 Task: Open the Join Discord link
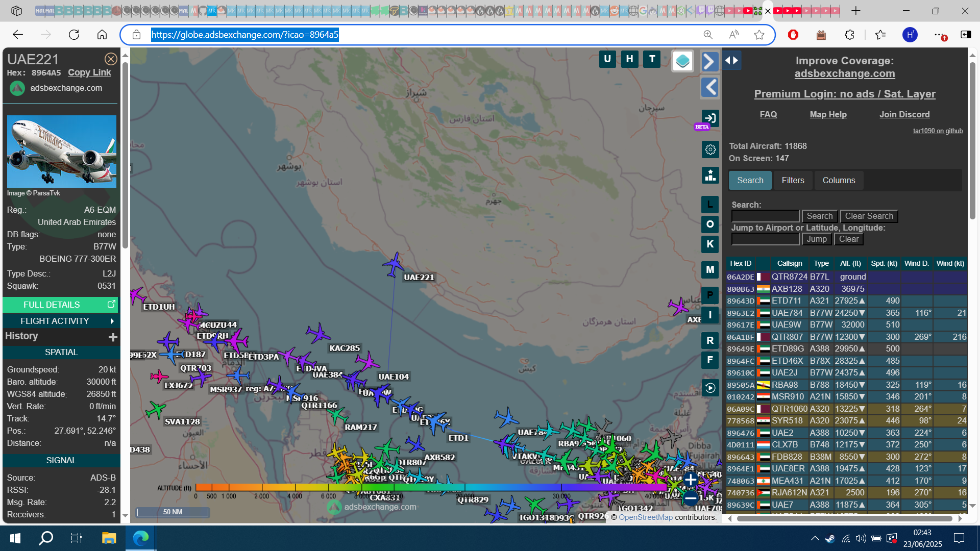pyautogui.click(x=904, y=114)
